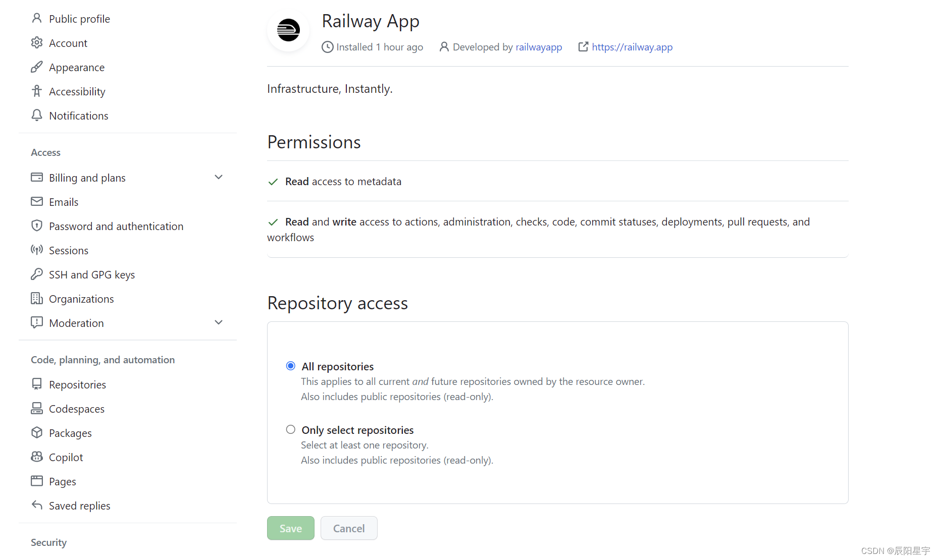The width and height of the screenshot is (938, 560).
Task: Click the Moderation report icon
Action: [37, 323]
